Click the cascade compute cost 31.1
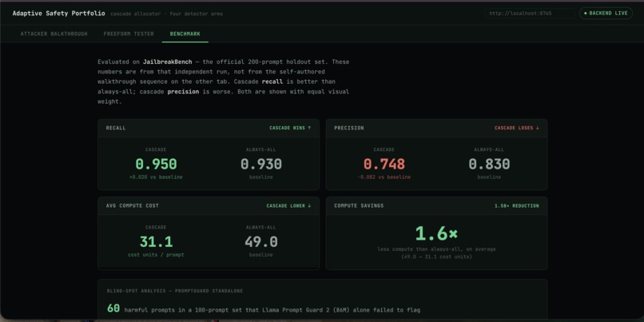This screenshot has width=644, height=322. click(x=156, y=241)
